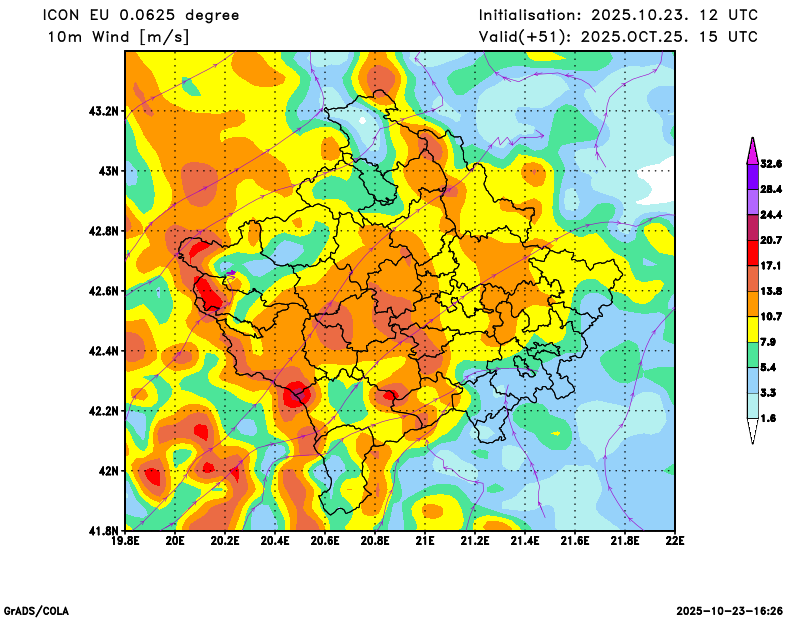
Task: Click the purple legend swatch between 28.4 and 32.6
Action: click(x=751, y=176)
